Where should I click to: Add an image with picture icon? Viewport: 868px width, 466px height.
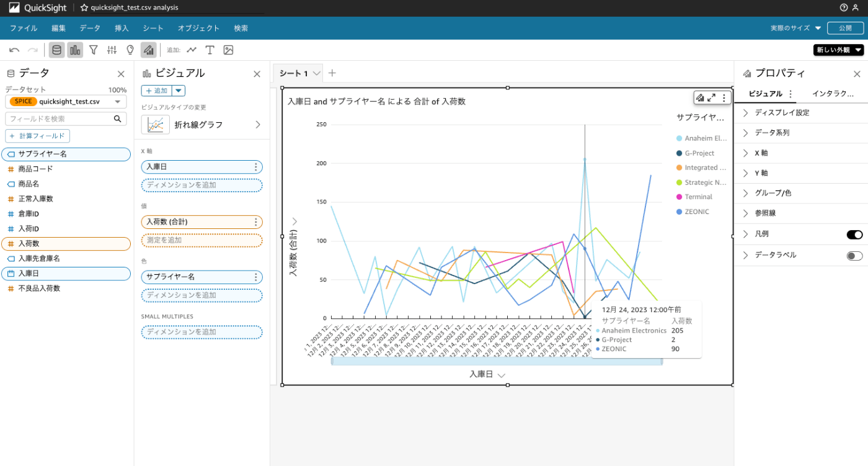point(228,50)
